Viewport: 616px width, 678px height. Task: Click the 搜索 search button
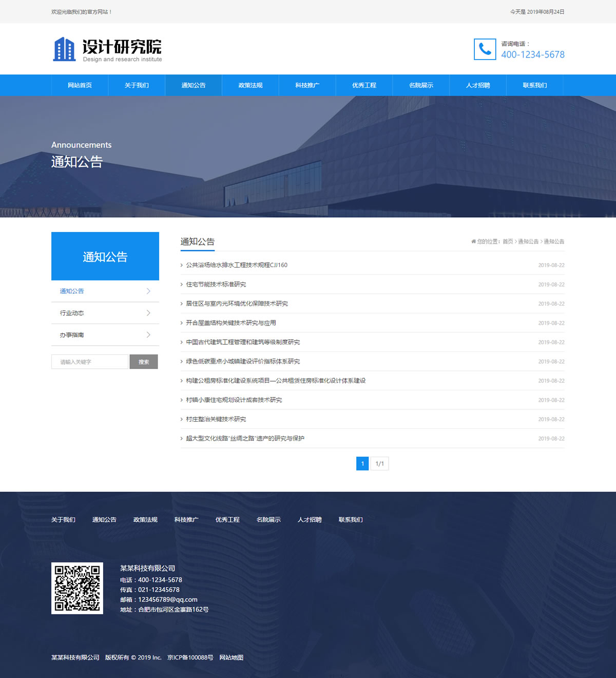click(144, 362)
